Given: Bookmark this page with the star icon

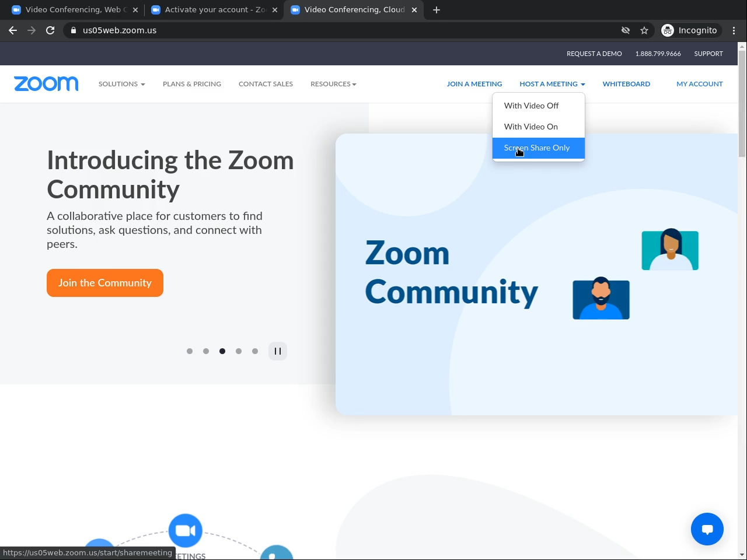Looking at the screenshot, I should (644, 30).
